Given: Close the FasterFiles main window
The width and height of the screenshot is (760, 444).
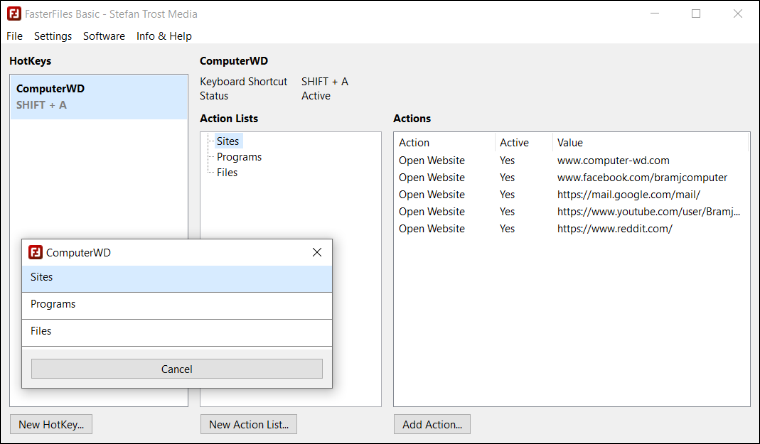Looking at the screenshot, I should [x=738, y=14].
